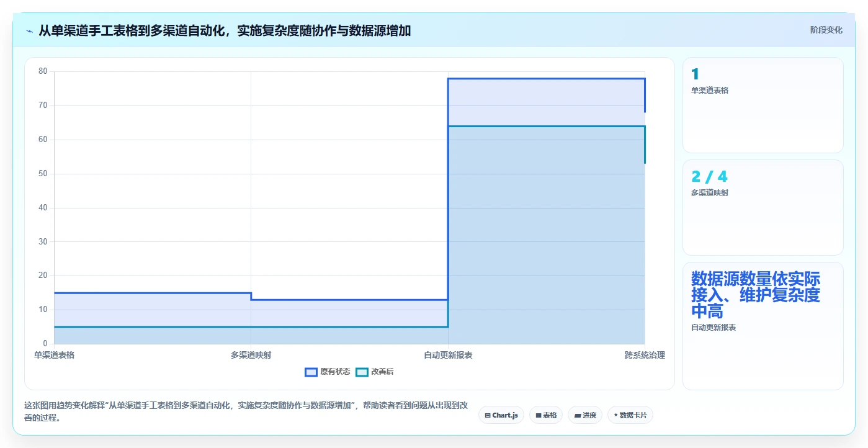Click the 70 y-axis tick label

(43, 105)
